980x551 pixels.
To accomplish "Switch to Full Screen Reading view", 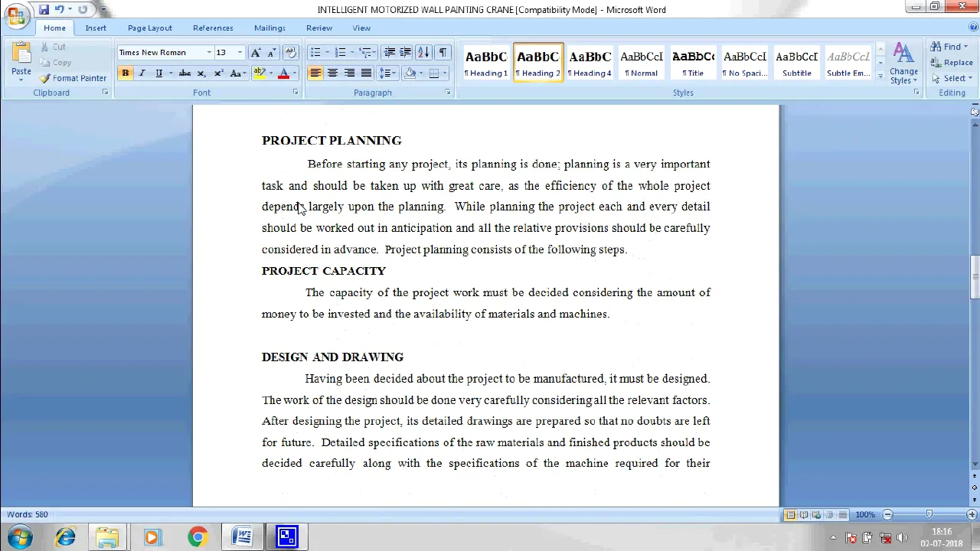I will pos(803,515).
